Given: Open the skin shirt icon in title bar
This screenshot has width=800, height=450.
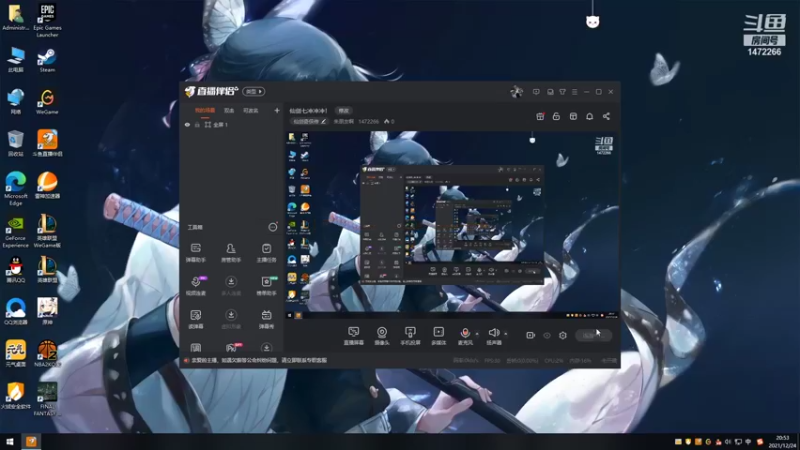Looking at the screenshot, I should click(x=562, y=92).
